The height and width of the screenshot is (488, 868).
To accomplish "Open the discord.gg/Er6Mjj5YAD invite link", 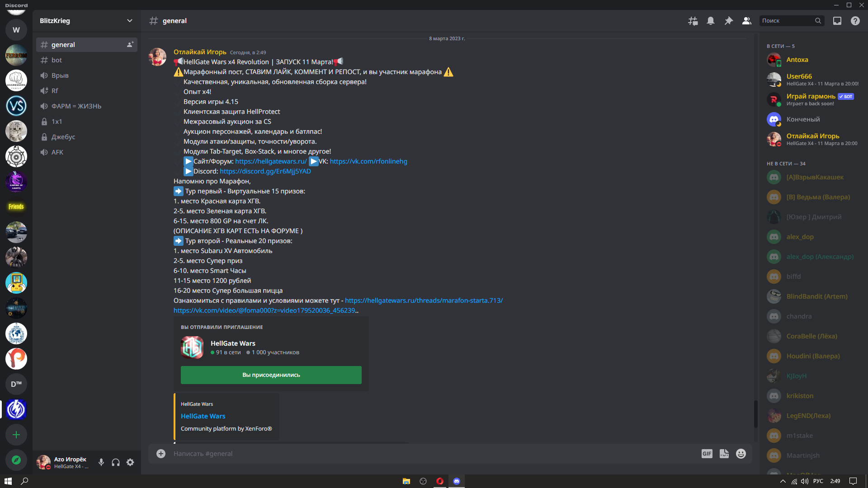I will [265, 171].
